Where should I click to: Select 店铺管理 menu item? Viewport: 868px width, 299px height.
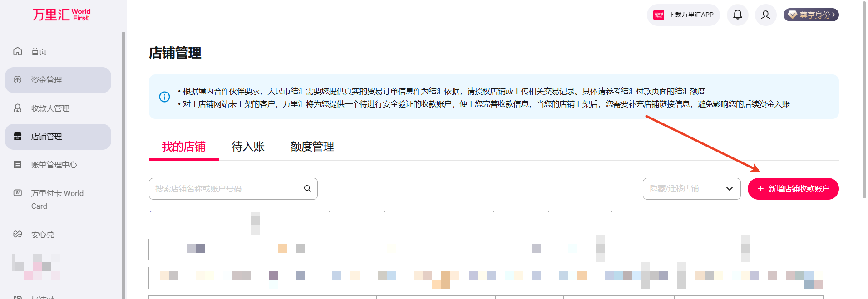(58, 137)
